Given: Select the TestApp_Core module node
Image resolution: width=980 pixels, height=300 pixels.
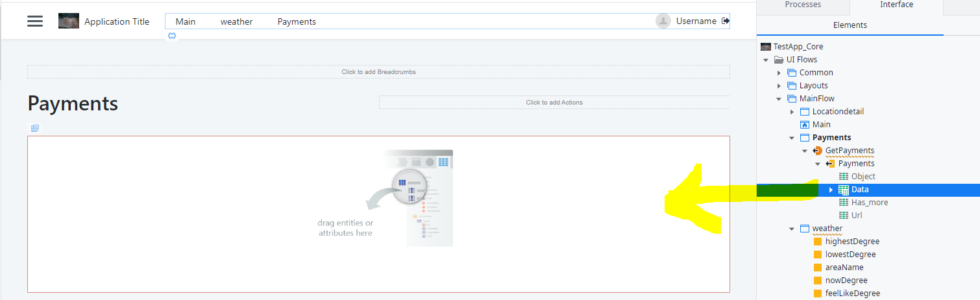Looking at the screenshot, I should [x=798, y=47].
